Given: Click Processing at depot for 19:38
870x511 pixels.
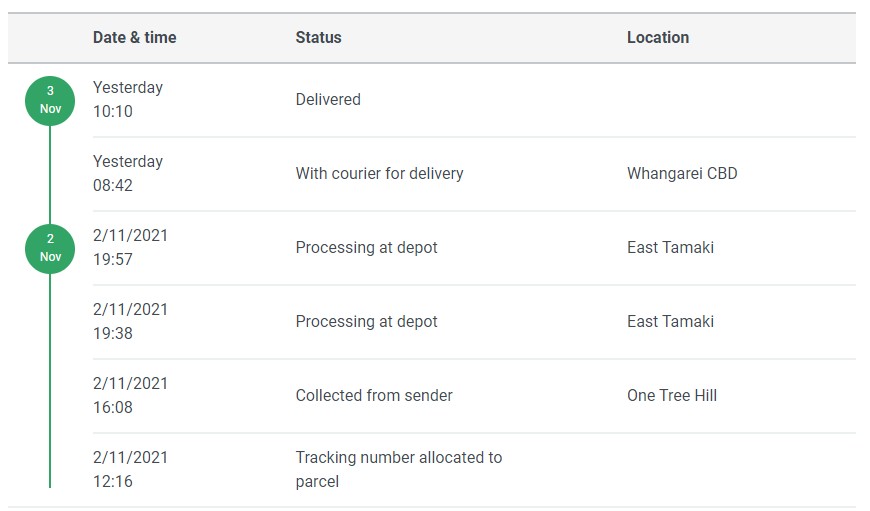Looking at the screenshot, I should click(366, 322).
